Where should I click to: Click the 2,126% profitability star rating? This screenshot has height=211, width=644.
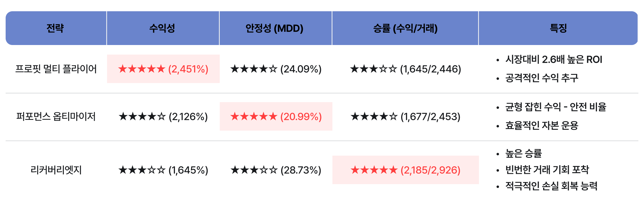coord(163,116)
